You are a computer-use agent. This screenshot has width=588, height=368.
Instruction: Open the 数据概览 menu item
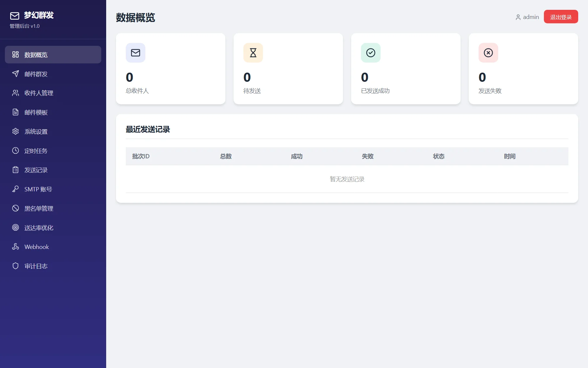[x=53, y=55]
